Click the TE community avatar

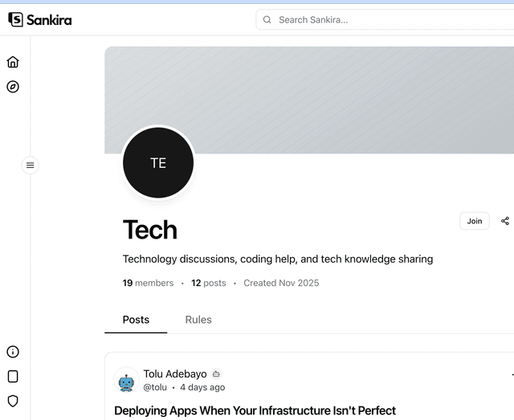pyautogui.click(x=158, y=163)
